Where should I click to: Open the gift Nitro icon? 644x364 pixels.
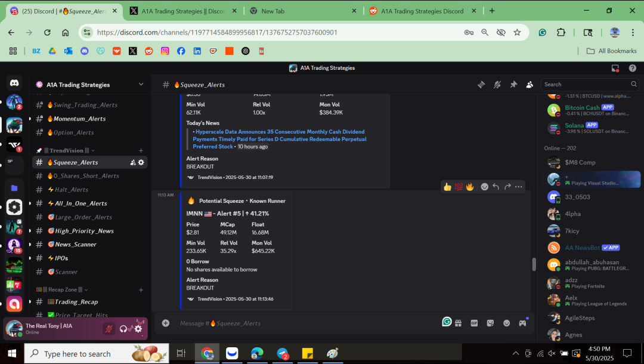coord(459,323)
